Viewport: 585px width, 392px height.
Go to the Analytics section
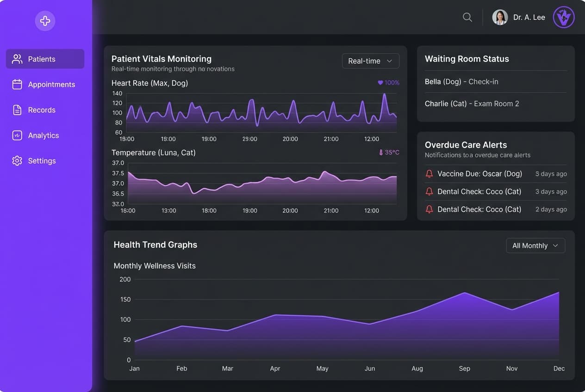(44, 135)
